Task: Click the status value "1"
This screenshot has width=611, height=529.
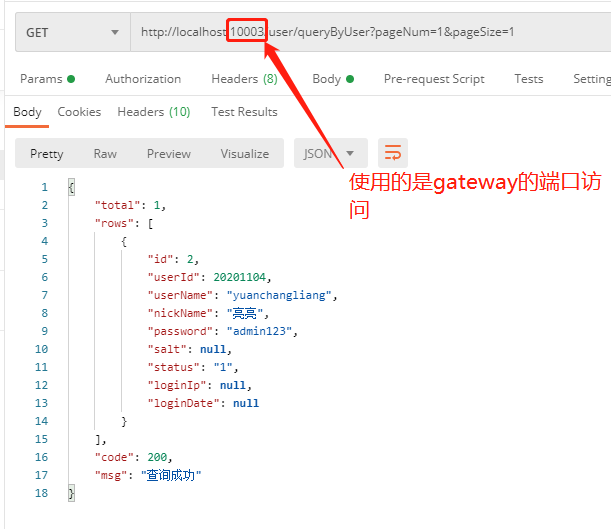Action: pos(223,367)
